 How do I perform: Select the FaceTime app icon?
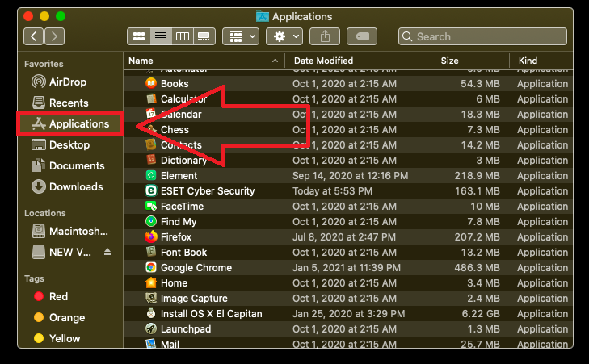[151, 206]
